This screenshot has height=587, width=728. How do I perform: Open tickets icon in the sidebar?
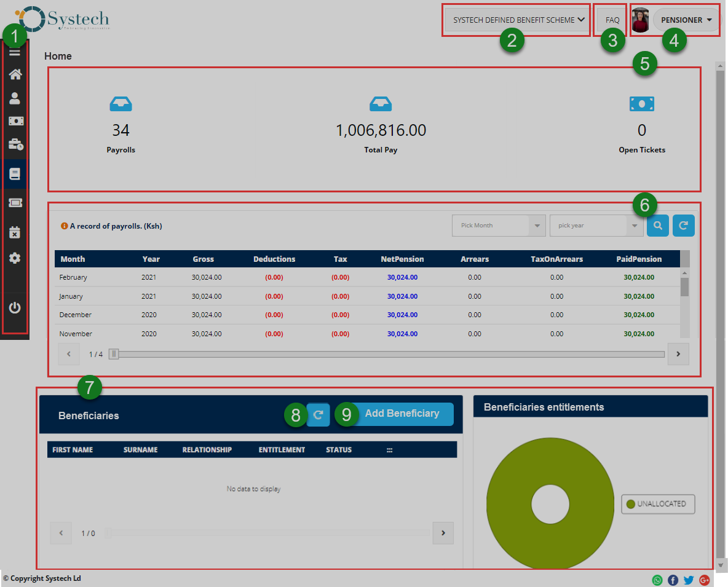tap(15, 203)
